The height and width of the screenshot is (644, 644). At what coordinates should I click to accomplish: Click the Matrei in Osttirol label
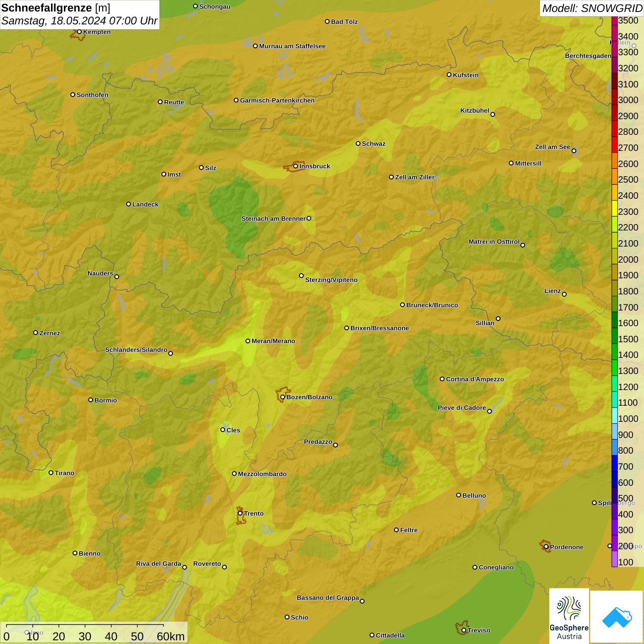(x=494, y=241)
